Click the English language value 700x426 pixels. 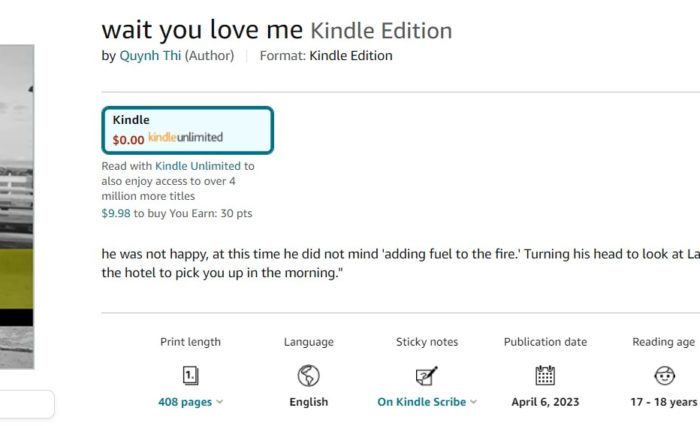click(x=308, y=402)
